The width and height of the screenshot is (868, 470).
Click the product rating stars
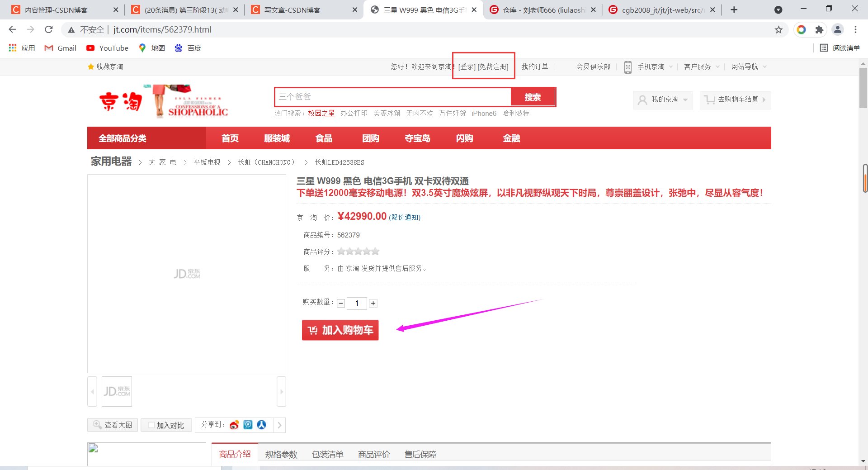pos(358,252)
